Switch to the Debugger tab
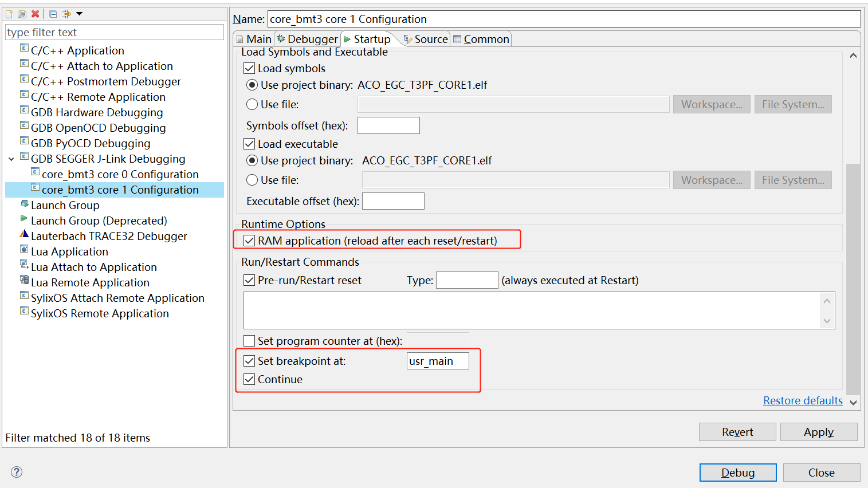Viewport: 868px width, 488px height. pos(307,39)
